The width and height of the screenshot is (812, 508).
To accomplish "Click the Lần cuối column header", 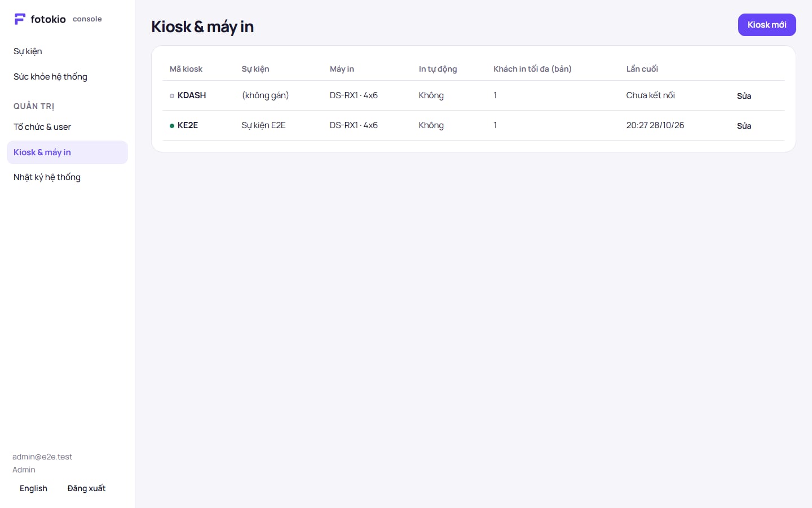I will (642, 69).
